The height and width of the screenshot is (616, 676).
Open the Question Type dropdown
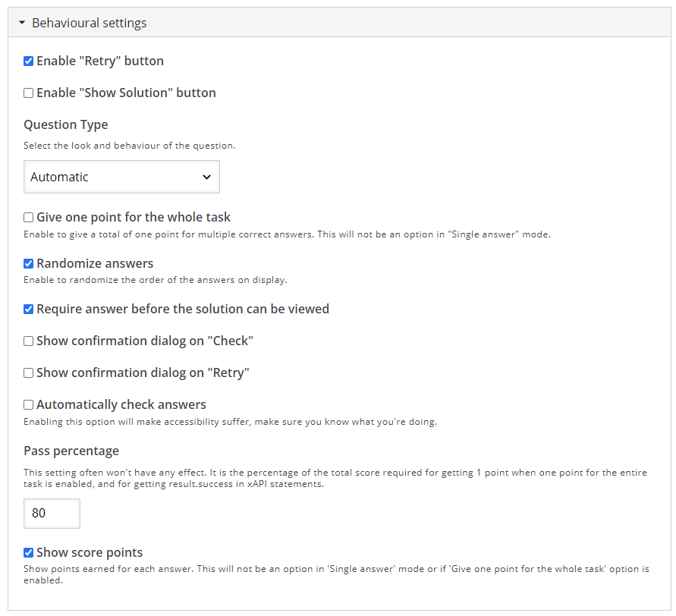pyautogui.click(x=121, y=177)
